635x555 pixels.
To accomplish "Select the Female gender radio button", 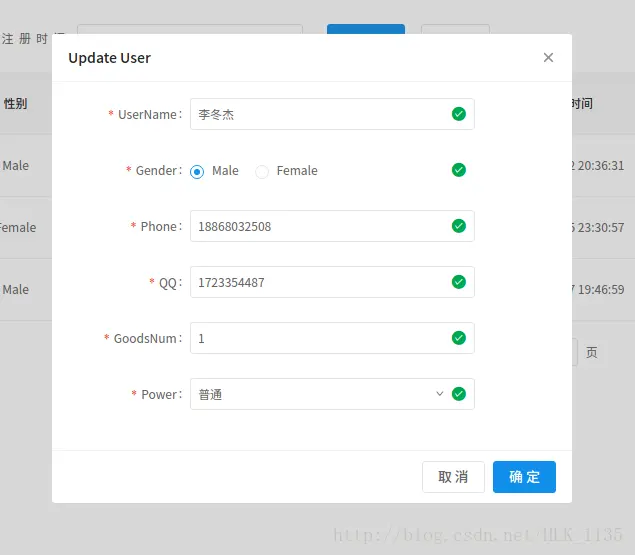I will (x=262, y=172).
